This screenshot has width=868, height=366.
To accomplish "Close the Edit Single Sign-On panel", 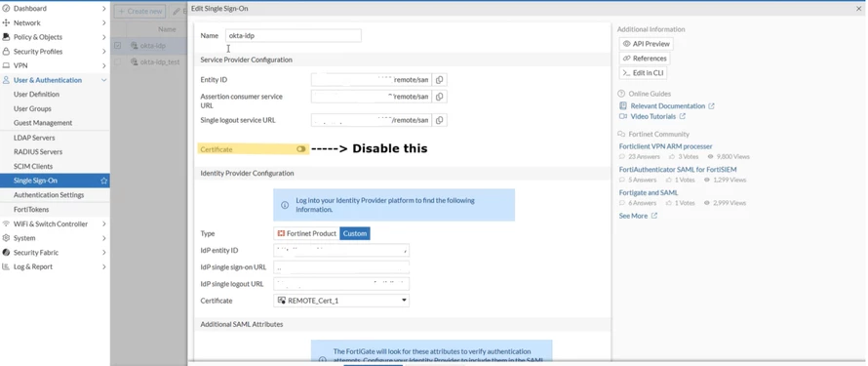I will pos(858,9).
